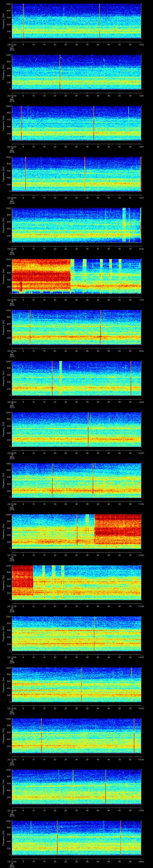Click the 22:17:00 start time label
153x868 pixels.
pos(12,861)
